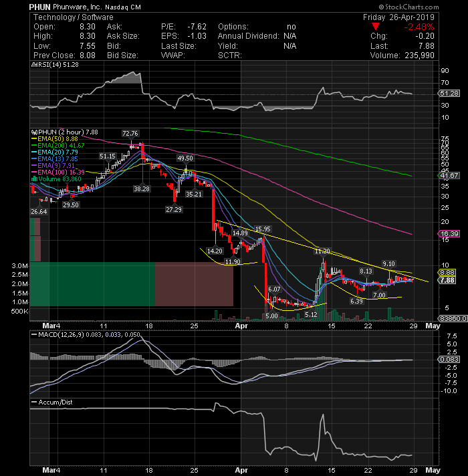
Task: Click the 29.50 price annotation
Action: pyautogui.click(x=71, y=205)
